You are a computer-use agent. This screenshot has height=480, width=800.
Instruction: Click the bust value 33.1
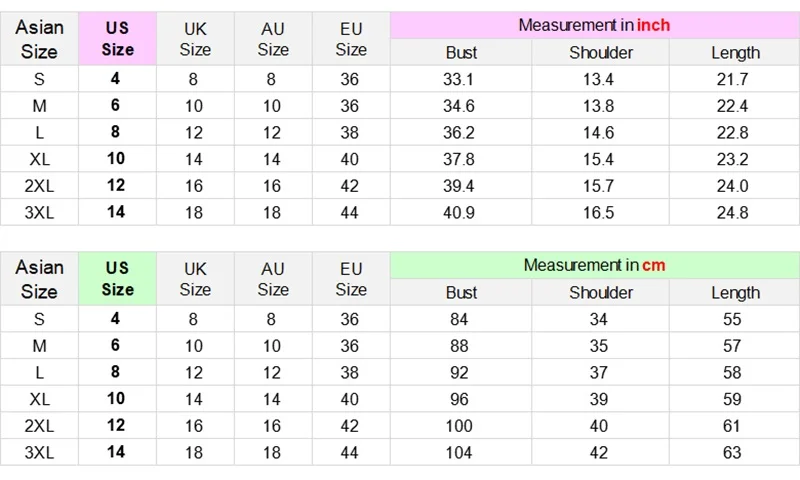[x=460, y=79]
